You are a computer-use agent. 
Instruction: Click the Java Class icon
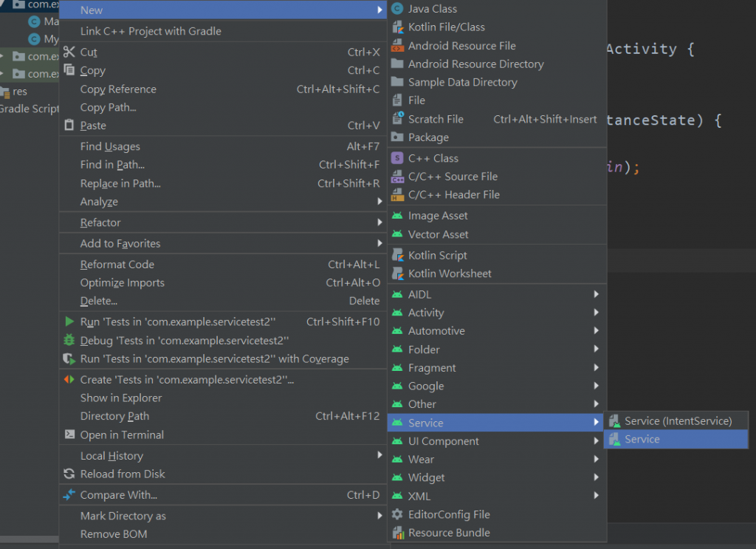397,9
